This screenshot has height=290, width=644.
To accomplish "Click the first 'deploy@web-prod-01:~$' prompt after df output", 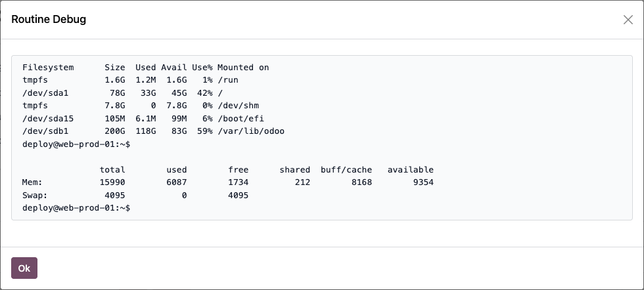I will point(76,144).
